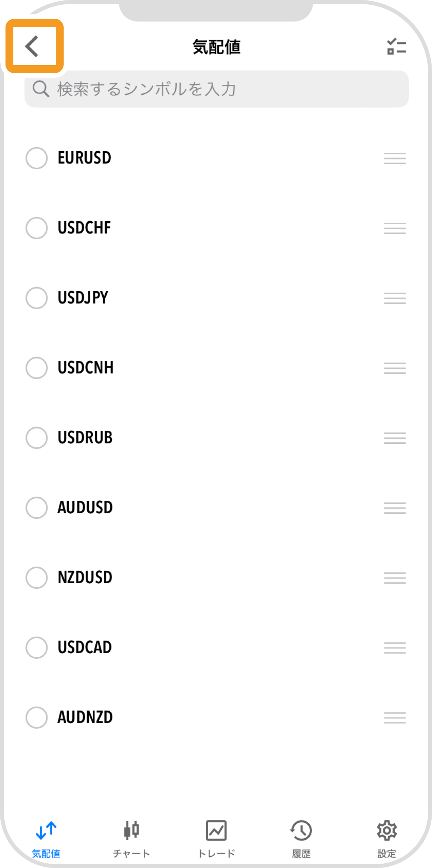Select the USDCHF radio circle
Viewport: 432px width, 868px height.
37,228
